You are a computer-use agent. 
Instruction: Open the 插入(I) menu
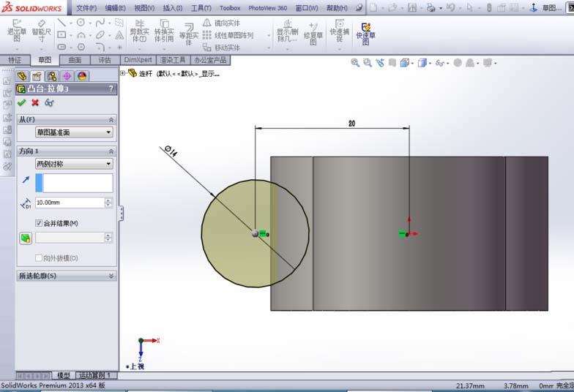click(x=173, y=8)
